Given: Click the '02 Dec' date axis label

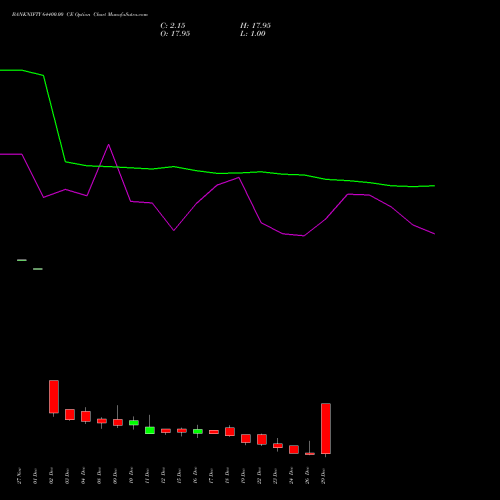Looking at the screenshot, I should click(51, 476).
